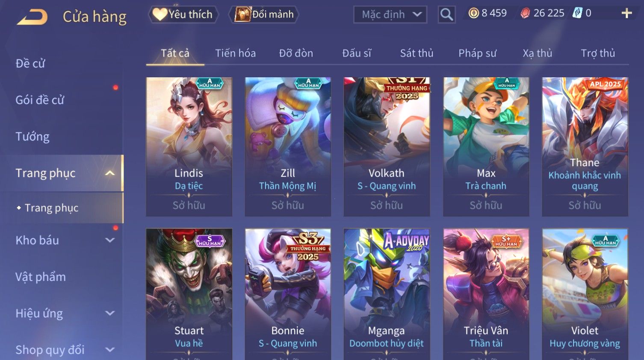Image resolution: width=644 pixels, height=360 pixels.
Task: Open the Yêu thích heart favorites
Action: point(183,15)
